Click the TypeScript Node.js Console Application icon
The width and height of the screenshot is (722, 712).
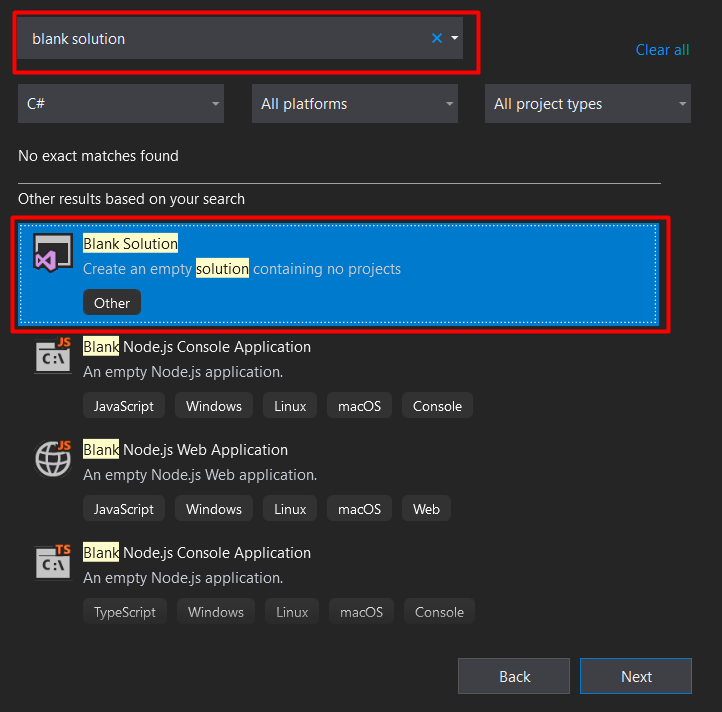pyautogui.click(x=52, y=561)
